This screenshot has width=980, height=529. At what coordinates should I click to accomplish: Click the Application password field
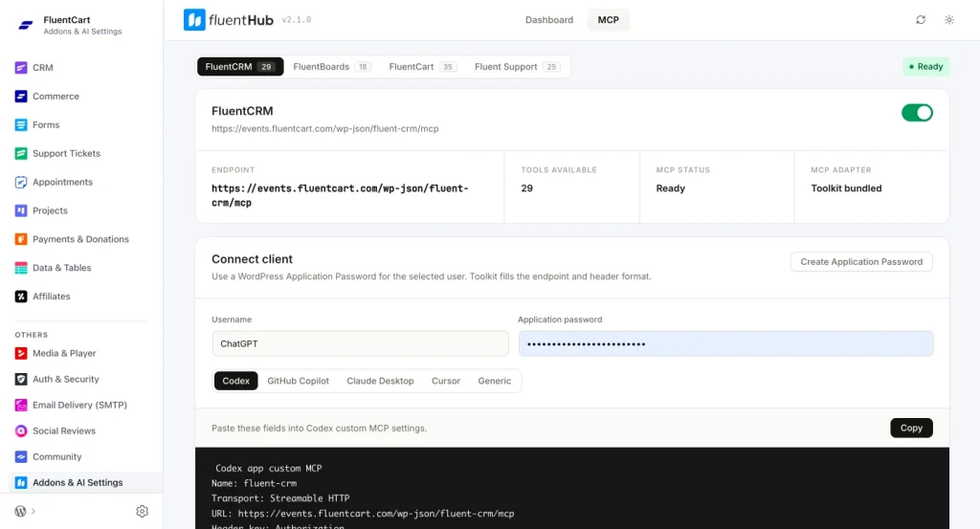click(725, 343)
